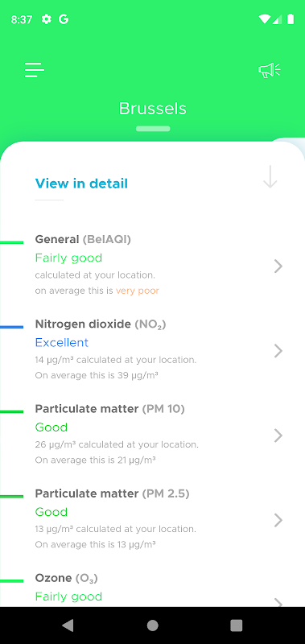Image resolution: width=305 pixels, height=644 pixels.
Task: Expand Nitrogen dioxide chevron
Action: 278,351
